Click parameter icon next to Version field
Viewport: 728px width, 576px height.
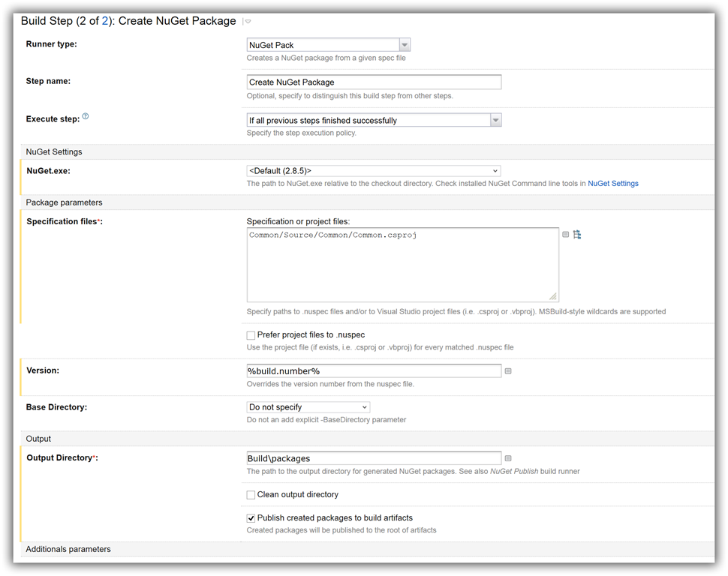pos(508,370)
